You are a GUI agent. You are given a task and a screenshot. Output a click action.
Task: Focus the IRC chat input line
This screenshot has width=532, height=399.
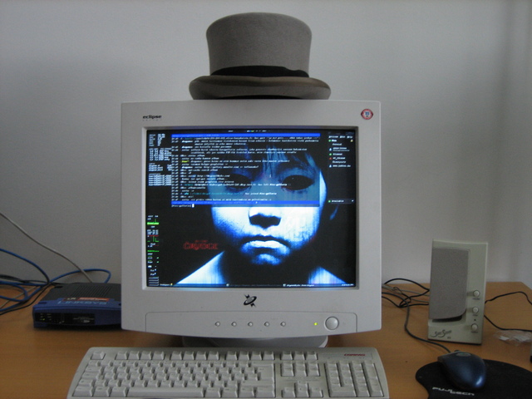point(245,205)
